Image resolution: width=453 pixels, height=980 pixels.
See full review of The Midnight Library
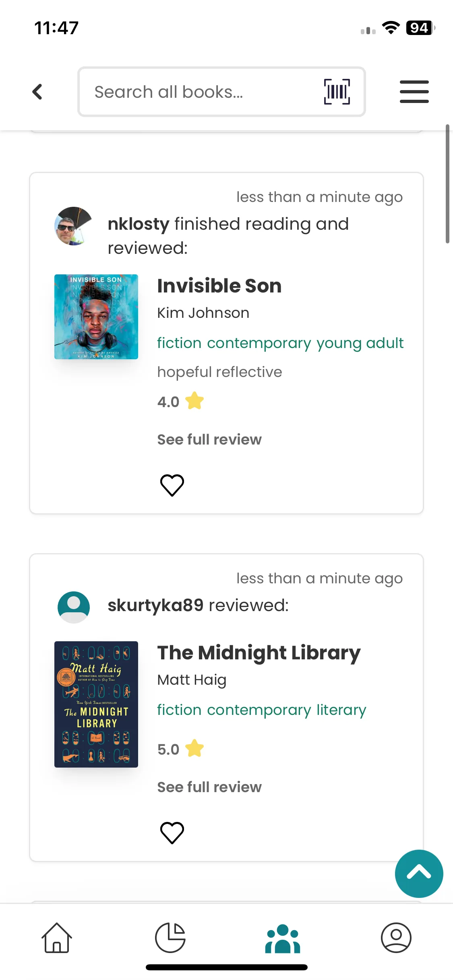pyautogui.click(x=209, y=787)
